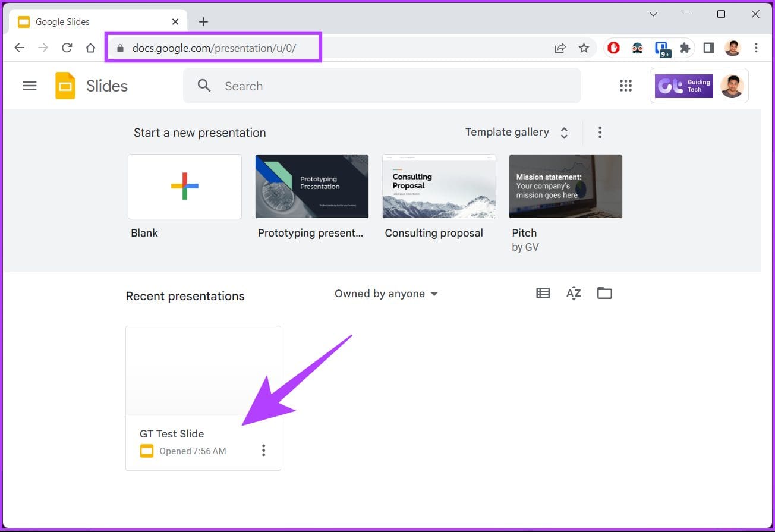Click the Recent presentations heading
This screenshot has width=775, height=532.
185,296
